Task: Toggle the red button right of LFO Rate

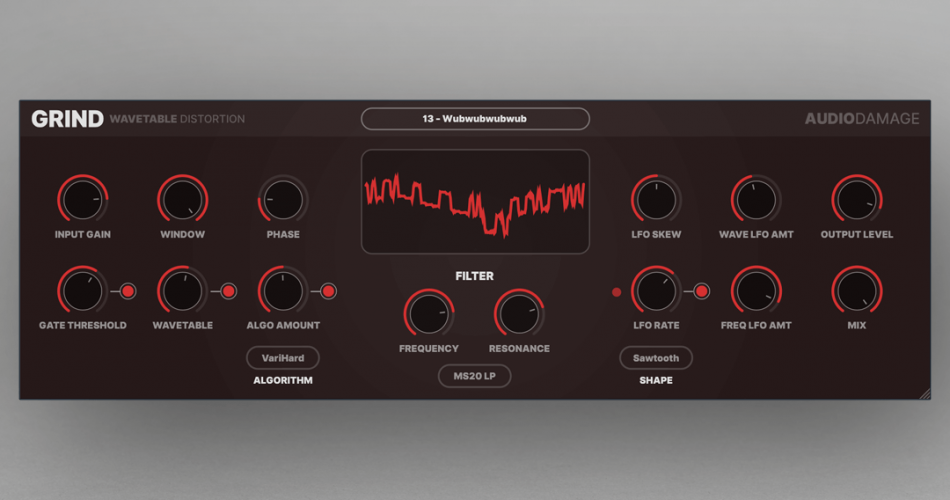Action: pyautogui.click(x=702, y=292)
